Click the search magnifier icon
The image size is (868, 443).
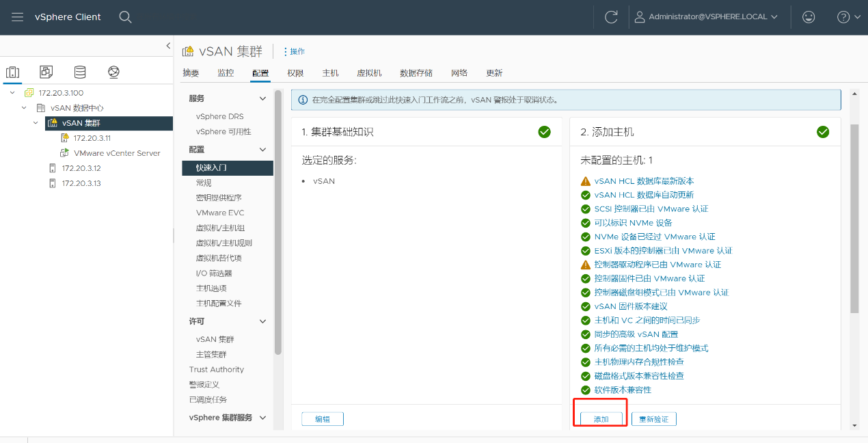125,17
